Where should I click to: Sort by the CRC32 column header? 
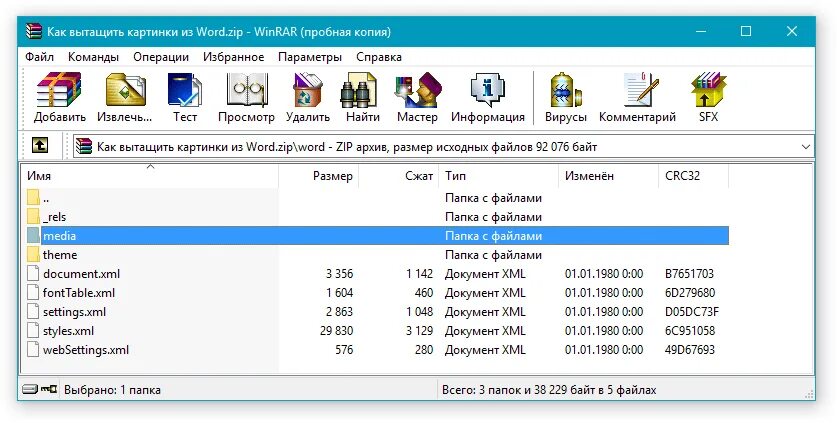[x=693, y=176]
